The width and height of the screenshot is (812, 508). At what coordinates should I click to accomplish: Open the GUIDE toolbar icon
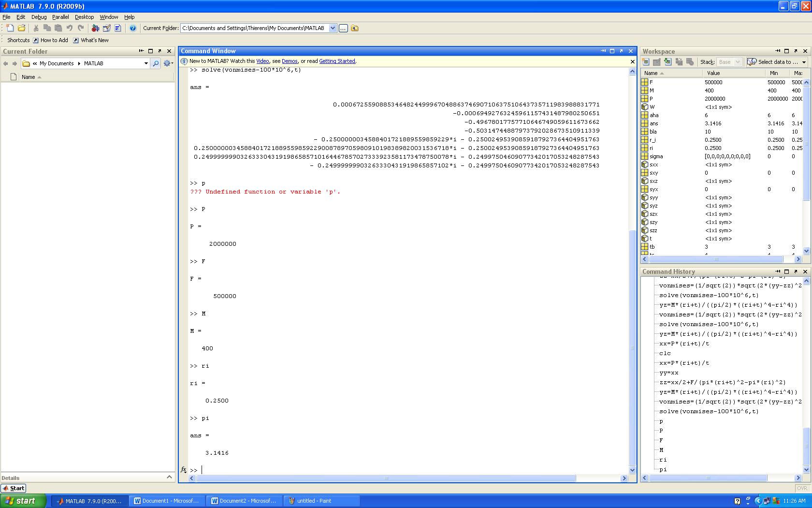click(106, 28)
